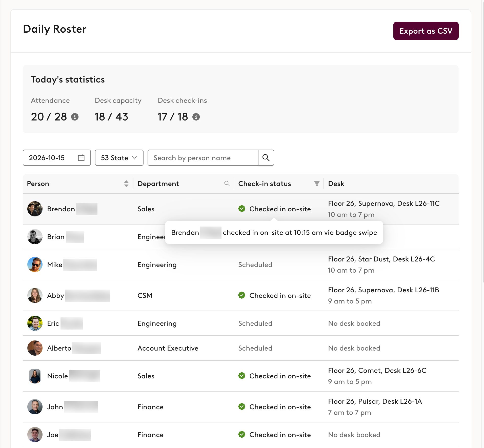The width and height of the screenshot is (484, 448).
Task: Click green check icon in Nicole's row
Action: click(x=242, y=376)
